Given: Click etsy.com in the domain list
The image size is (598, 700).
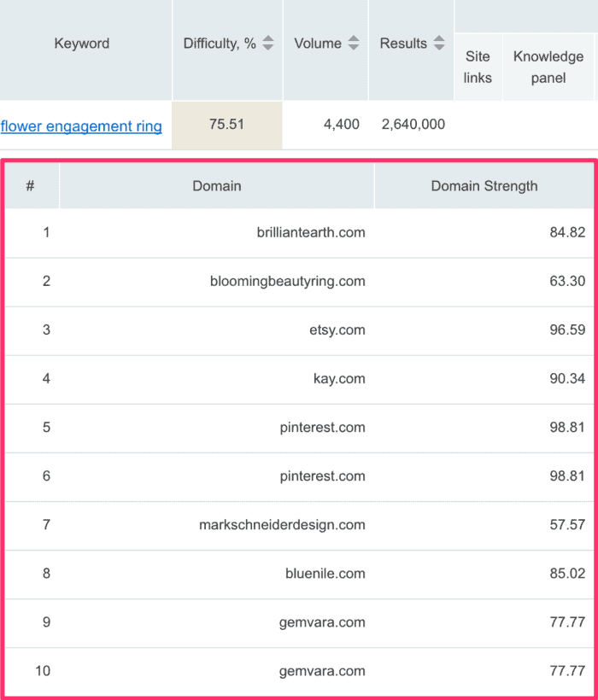Looking at the screenshot, I should pos(337,330).
